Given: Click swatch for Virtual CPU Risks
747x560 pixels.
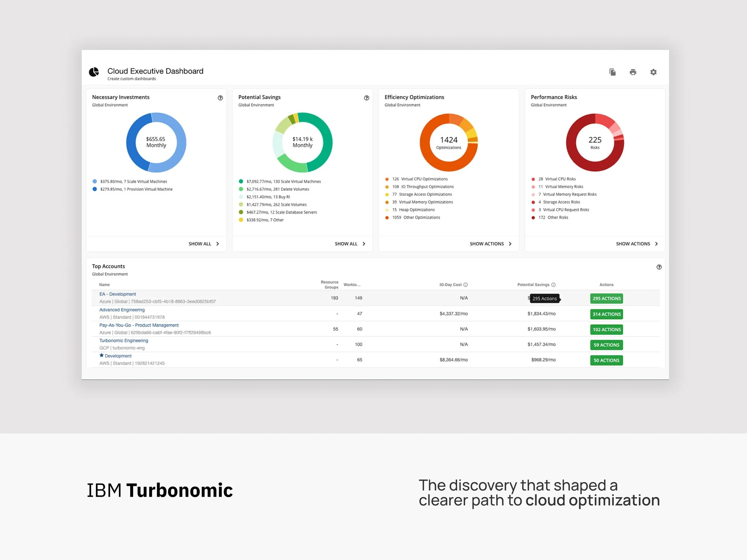Looking at the screenshot, I should pos(533,179).
